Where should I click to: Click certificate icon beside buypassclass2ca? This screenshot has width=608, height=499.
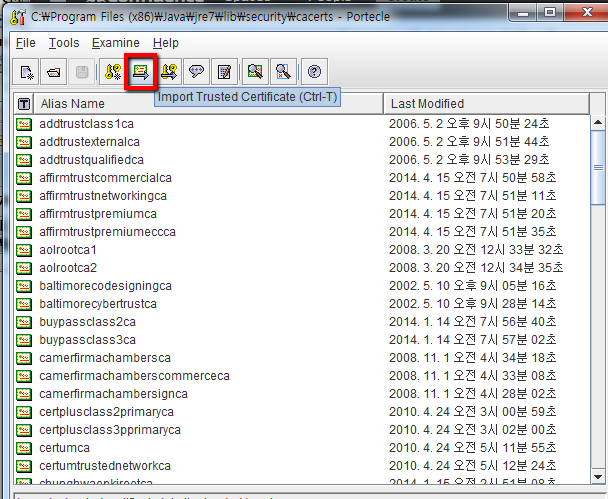point(24,322)
